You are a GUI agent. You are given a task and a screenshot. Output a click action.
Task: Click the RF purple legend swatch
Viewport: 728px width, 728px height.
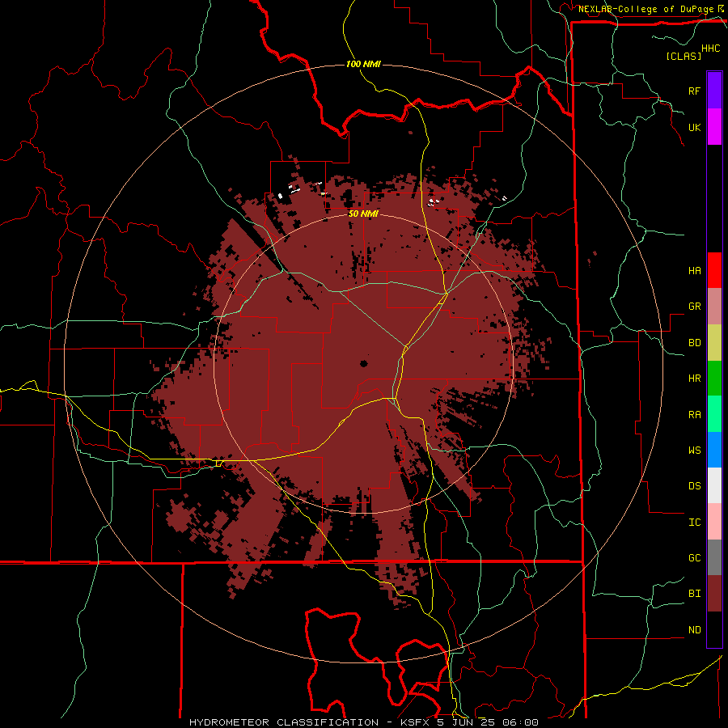pos(714,91)
